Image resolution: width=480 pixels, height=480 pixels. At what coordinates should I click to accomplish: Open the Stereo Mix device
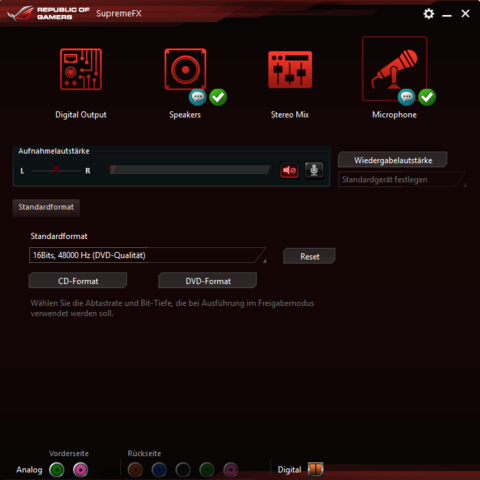click(290, 69)
